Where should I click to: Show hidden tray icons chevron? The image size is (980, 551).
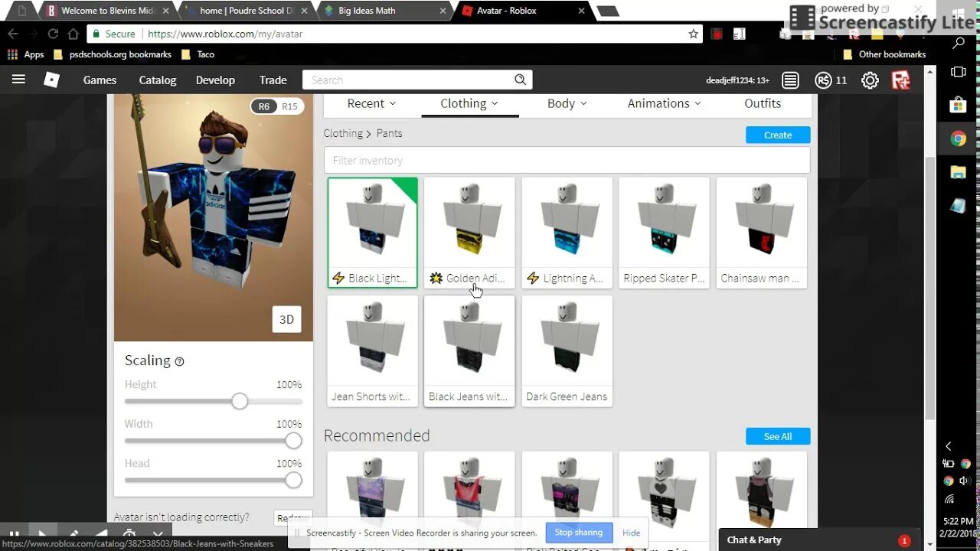(x=948, y=446)
